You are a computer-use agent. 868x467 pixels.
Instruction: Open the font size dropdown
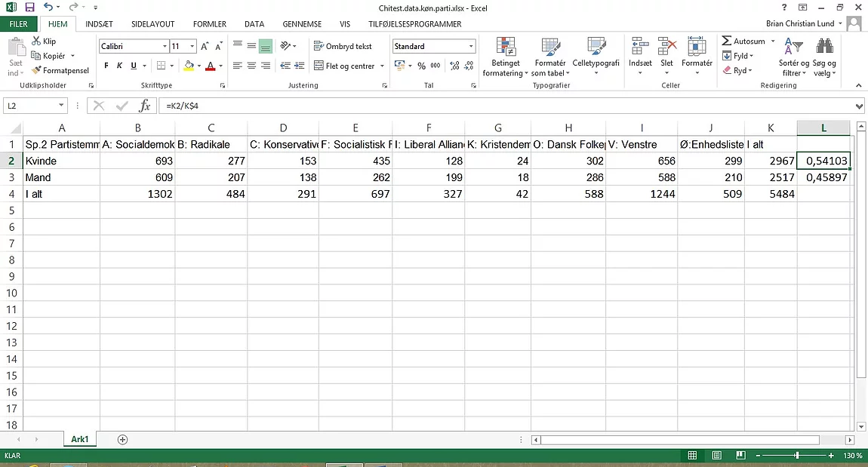(192, 46)
